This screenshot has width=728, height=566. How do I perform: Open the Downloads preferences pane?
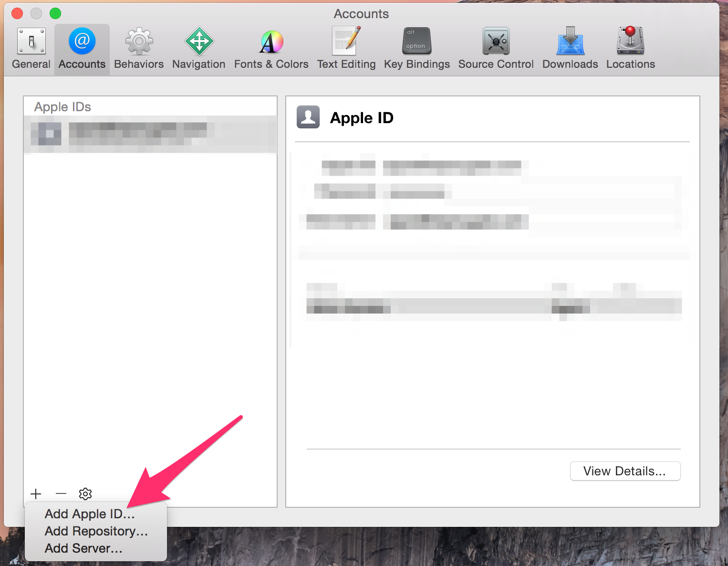point(570,48)
